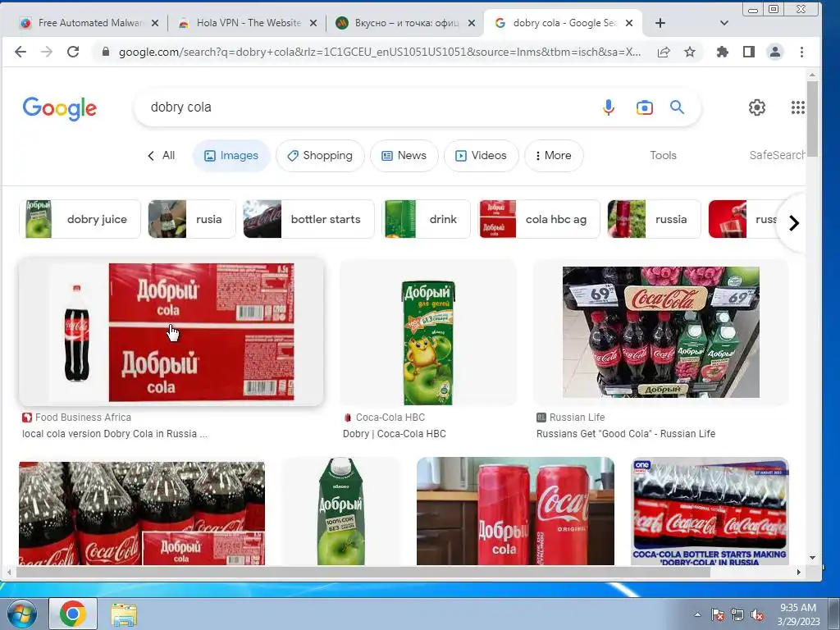The width and height of the screenshot is (840, 630).
Task: Open the 'Coca-Cola bottler starts making' news image
Action: (710, 511)
